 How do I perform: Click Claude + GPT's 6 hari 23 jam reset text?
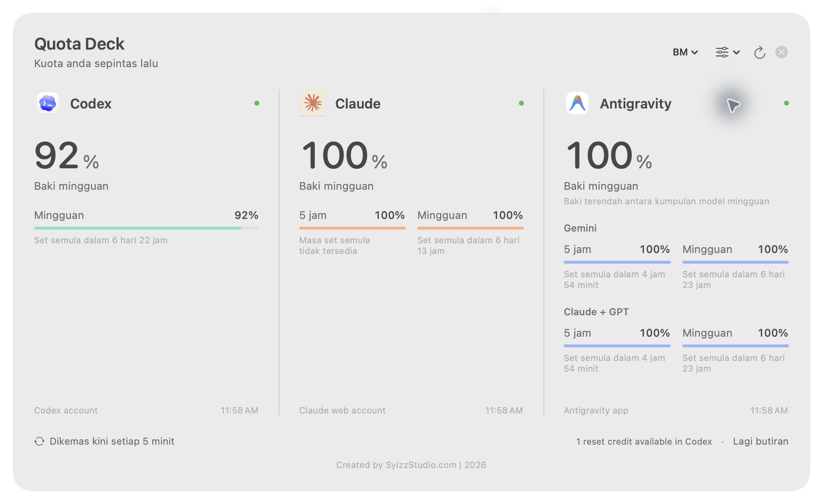(x=734, y=363)
